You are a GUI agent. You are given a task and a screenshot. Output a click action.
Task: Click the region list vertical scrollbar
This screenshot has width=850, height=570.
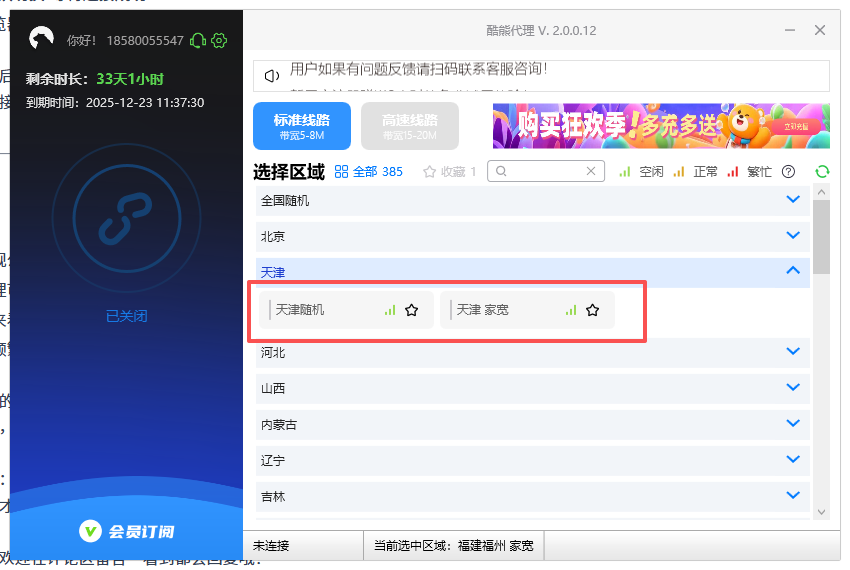[x=821, y=236]
